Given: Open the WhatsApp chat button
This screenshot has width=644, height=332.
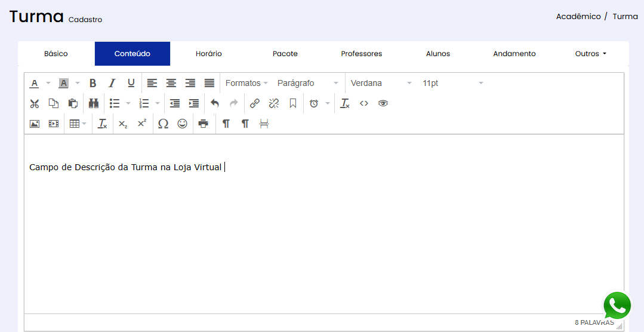Looking at the screenshot, I should coord(617,306).
